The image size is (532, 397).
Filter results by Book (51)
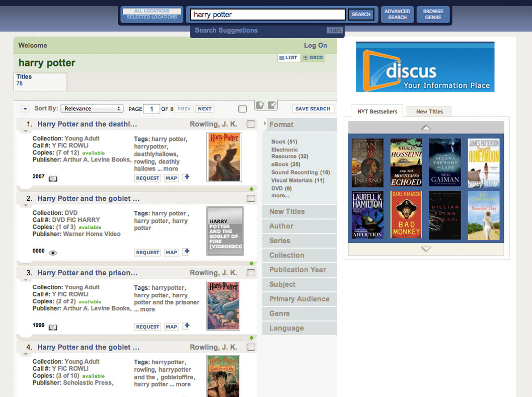(284, 142)
